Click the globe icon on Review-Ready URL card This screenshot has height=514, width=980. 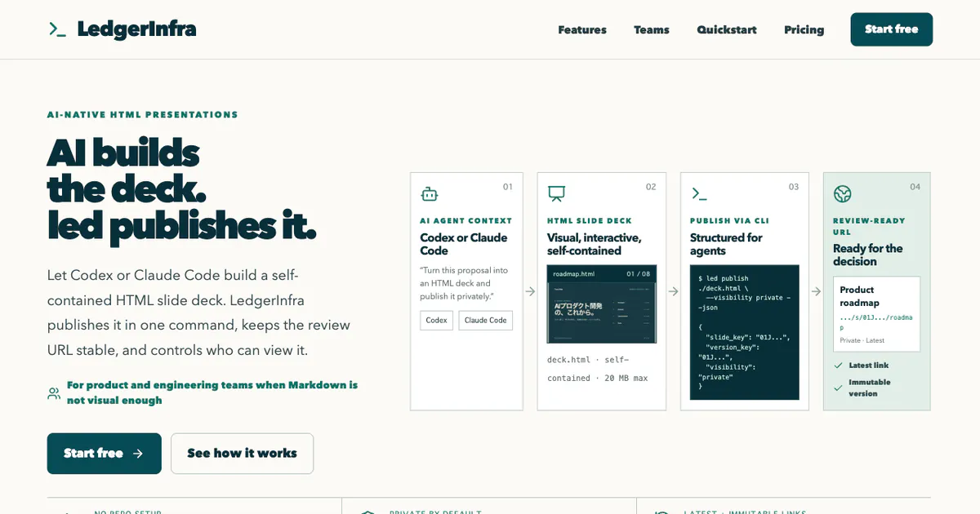[843, 194]
